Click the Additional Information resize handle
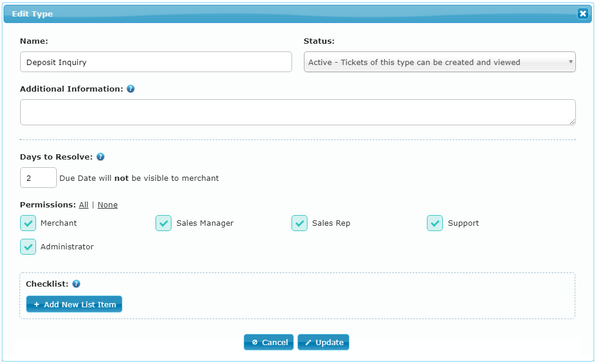 tap(572, 122)
